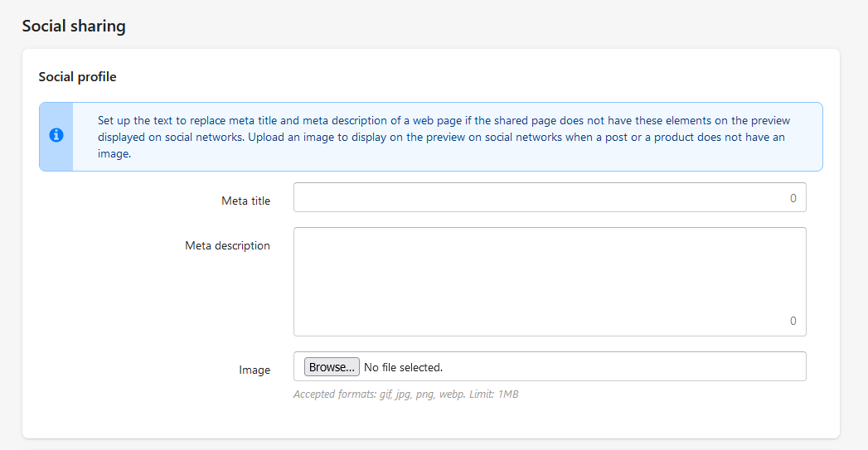Image resolution: width=868 pixels, height=450 pixels.
Task: Click the darker blue strip of info banner
Action: 56,137
